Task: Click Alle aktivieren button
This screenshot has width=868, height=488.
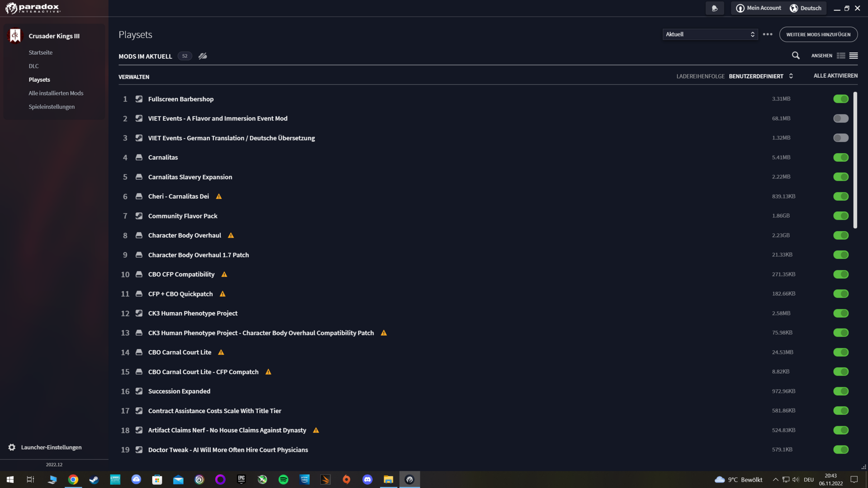Action: point(835,76)
